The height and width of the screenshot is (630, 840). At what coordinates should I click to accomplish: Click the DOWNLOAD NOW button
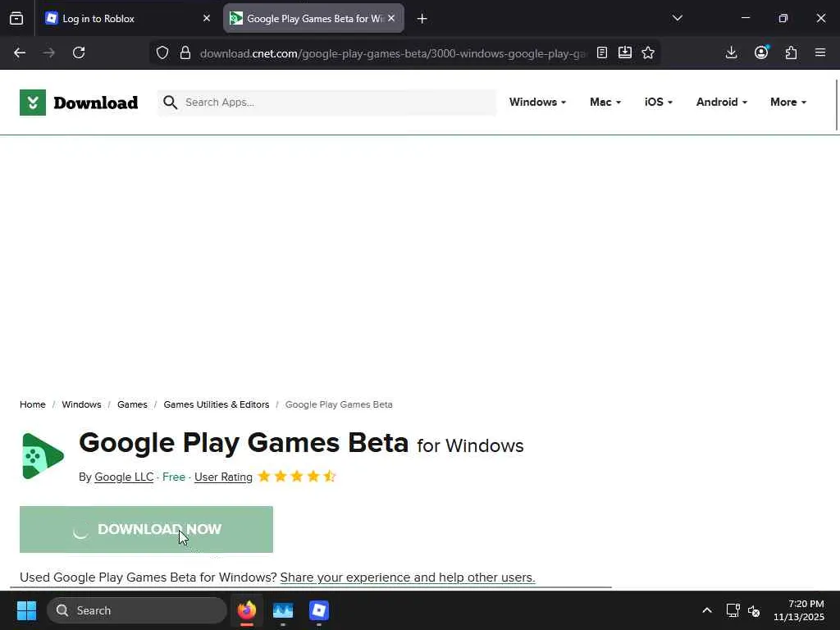click(x=146, y=529)
